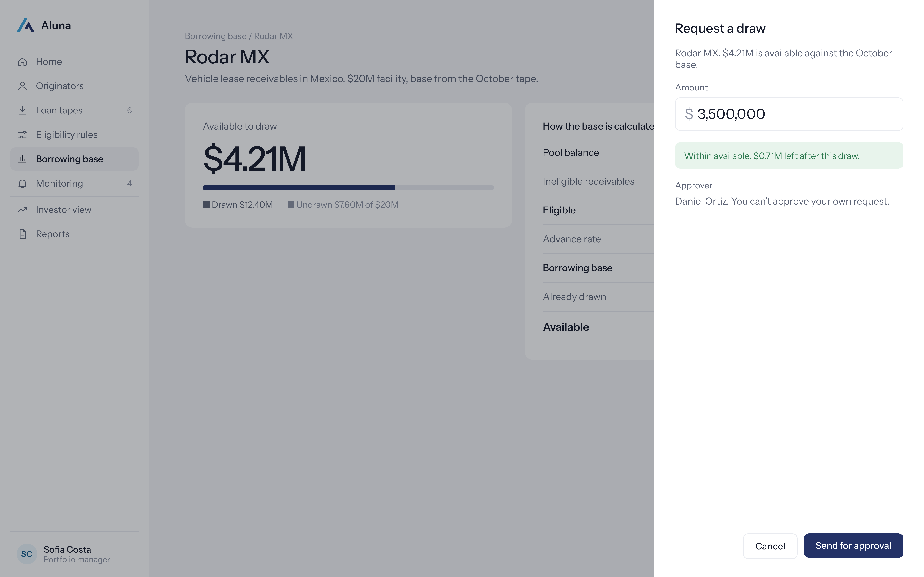Screen dimensions: 924x577
Task: Open Home via house icon
Action: tap(22, 61)
